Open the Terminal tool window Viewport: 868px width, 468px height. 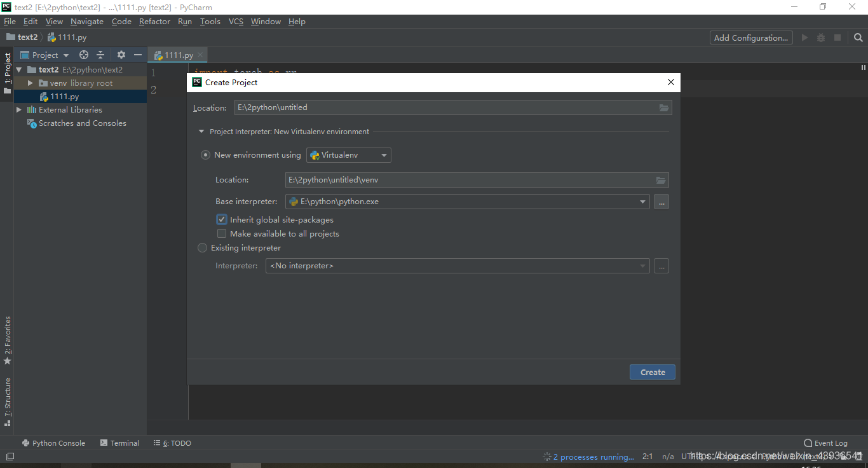[x=119, y=443]
